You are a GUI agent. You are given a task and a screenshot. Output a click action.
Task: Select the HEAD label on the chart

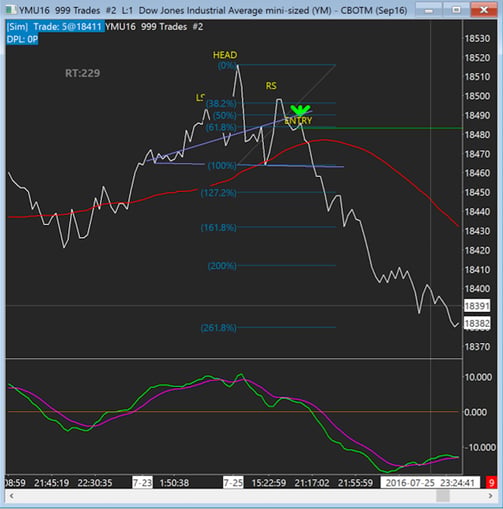coord(225,55)
